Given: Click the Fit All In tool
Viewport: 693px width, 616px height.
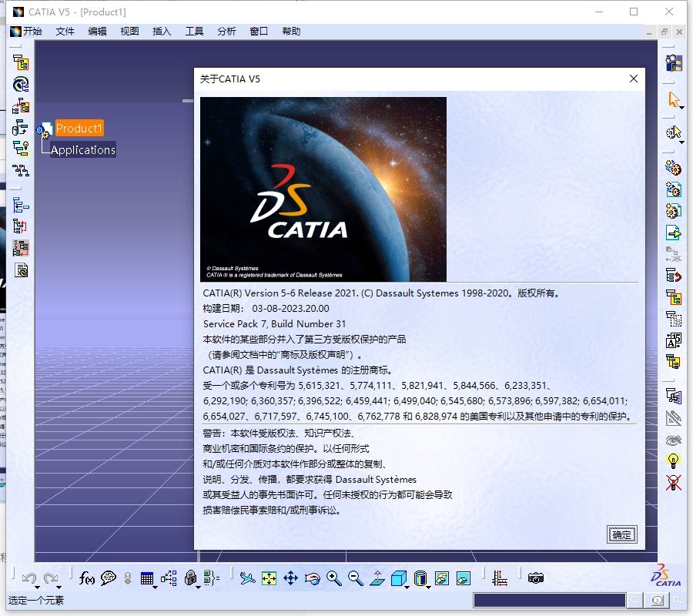Looking at the screenshot, I should tap(269, 576).
